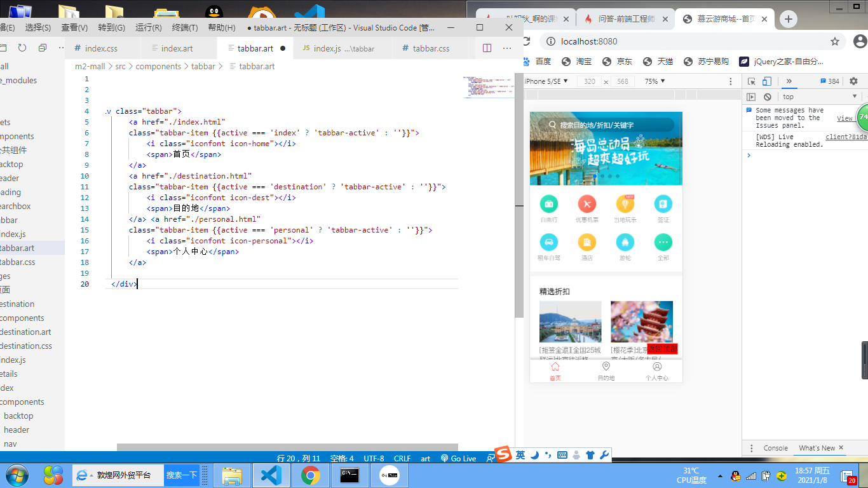
Task: Tap the 游轮 icon on mobile page
Action: [x=625, y=242]
